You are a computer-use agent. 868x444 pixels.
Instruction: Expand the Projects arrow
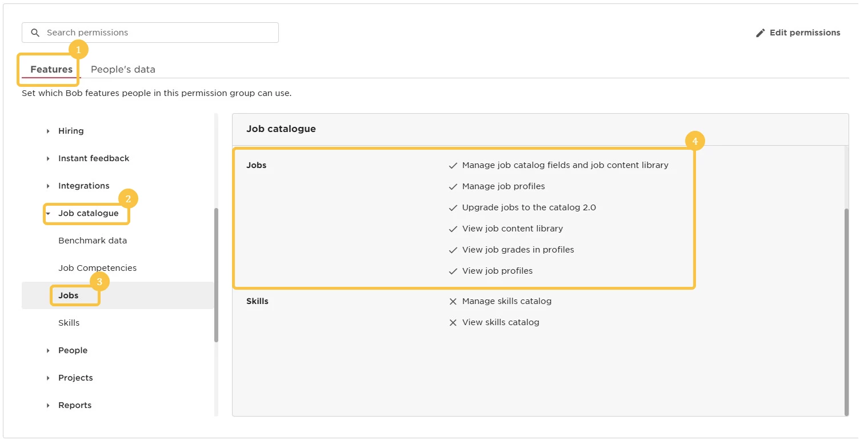click(x=48, y=378)
